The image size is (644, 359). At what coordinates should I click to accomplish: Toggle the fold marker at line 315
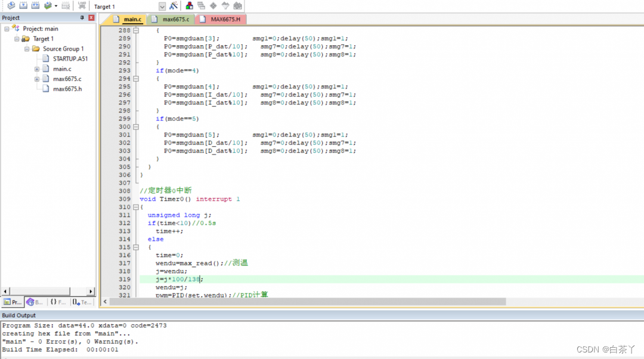135,247
